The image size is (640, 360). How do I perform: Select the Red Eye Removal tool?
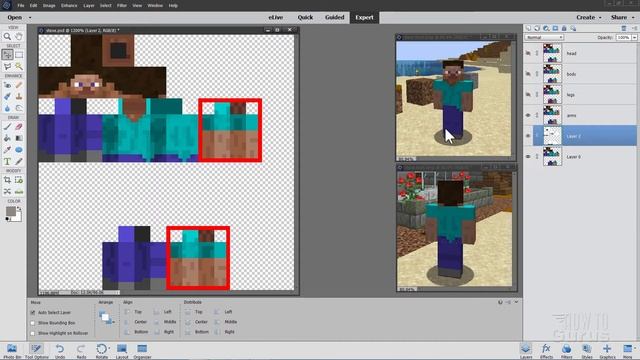pyautogui.click(x=7, y=85)
